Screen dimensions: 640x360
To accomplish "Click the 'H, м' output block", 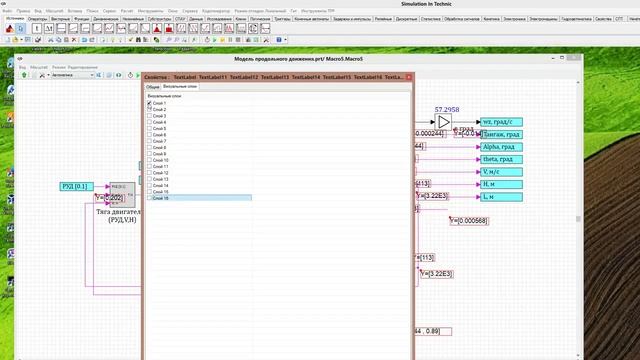I will click(x=501, y=184).
